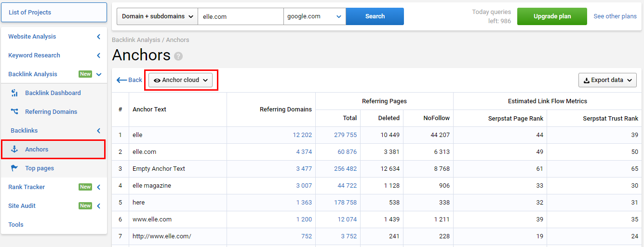Open Referring Domains menu item

(51, 112)
